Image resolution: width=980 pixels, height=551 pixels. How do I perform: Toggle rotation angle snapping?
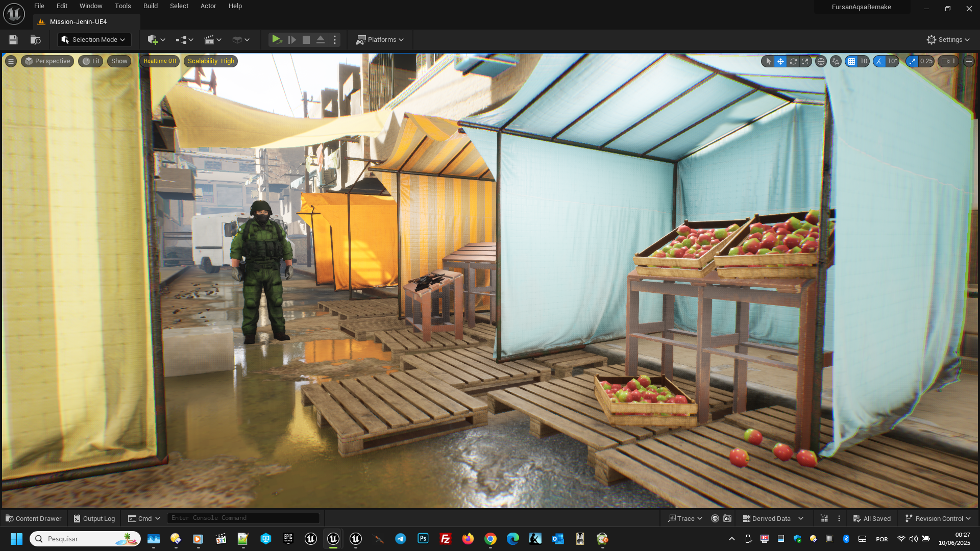tap(879, 61)
